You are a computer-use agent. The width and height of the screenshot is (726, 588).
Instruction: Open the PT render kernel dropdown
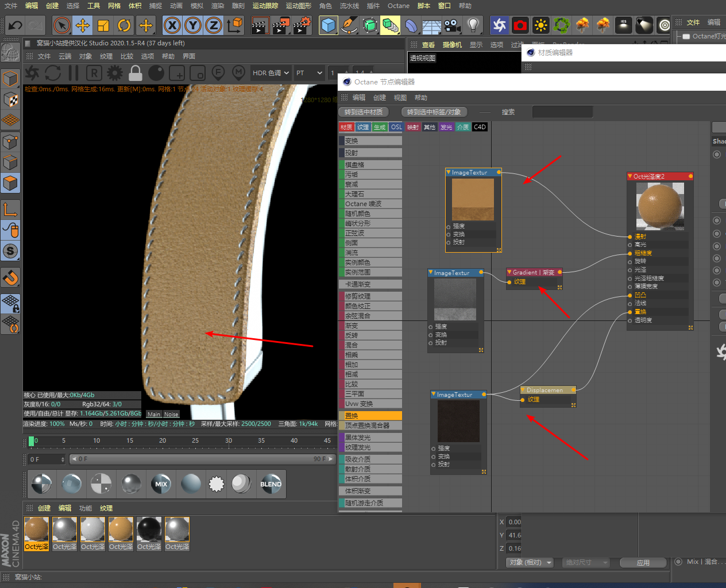point(309,73)
